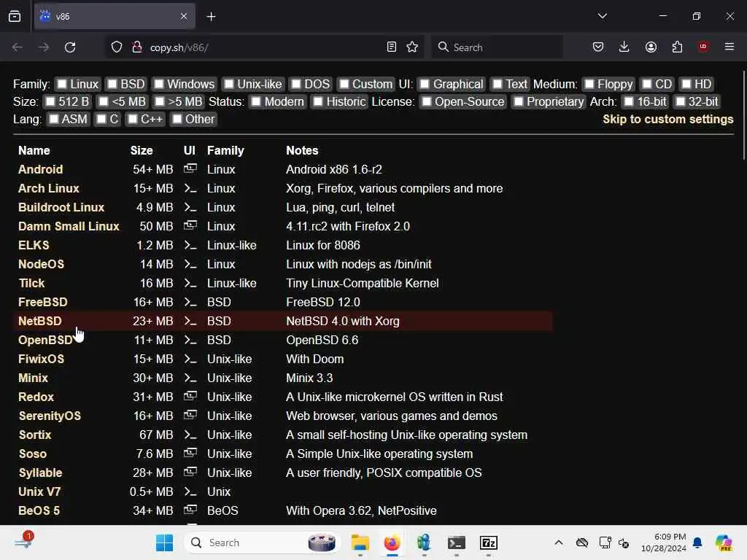The height and width of the screenshot is (560, 747).
Task: Bookmark this page with the star icon
Action: (x=412, y=47)
